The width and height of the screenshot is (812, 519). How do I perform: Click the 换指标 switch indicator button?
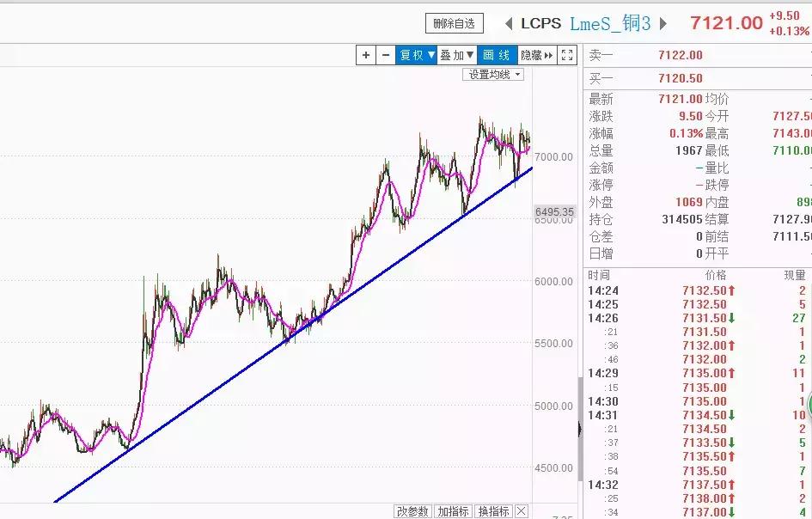(493, 511)
